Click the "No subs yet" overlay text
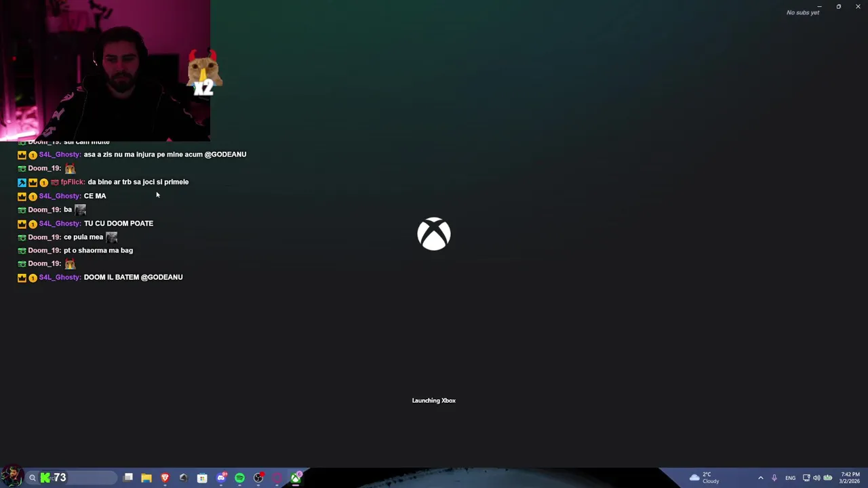The width and height of the screenshot is (868, 488). coord(803,13)
